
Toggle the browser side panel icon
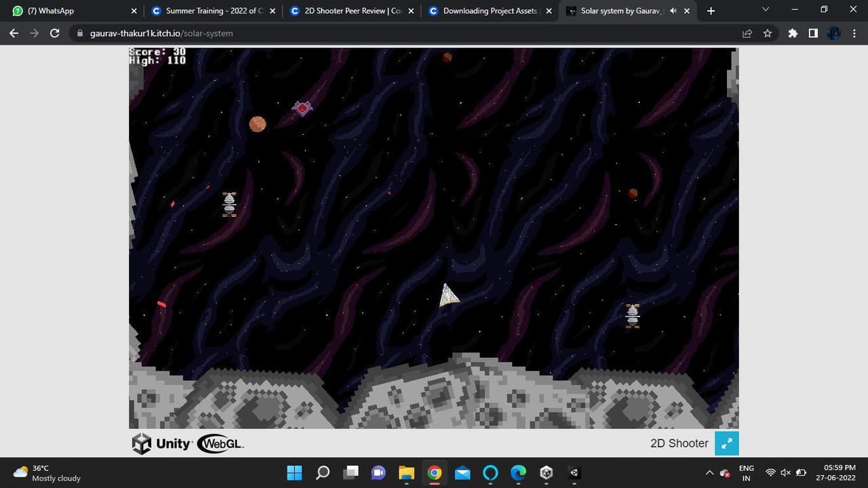point(813,33)
